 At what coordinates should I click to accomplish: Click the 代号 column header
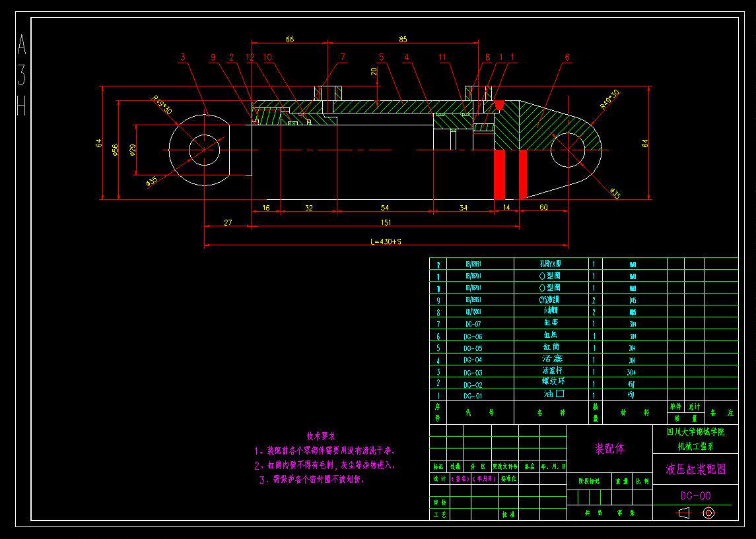tap(480, 413)
